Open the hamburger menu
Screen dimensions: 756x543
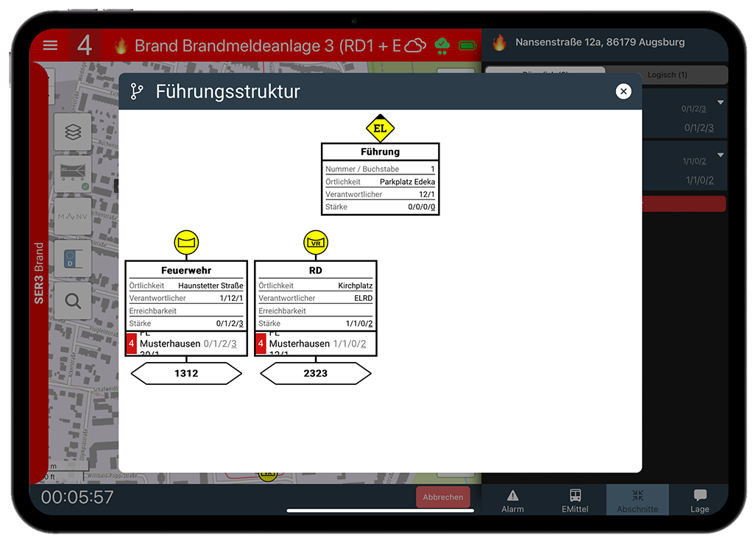coord(50,46)
